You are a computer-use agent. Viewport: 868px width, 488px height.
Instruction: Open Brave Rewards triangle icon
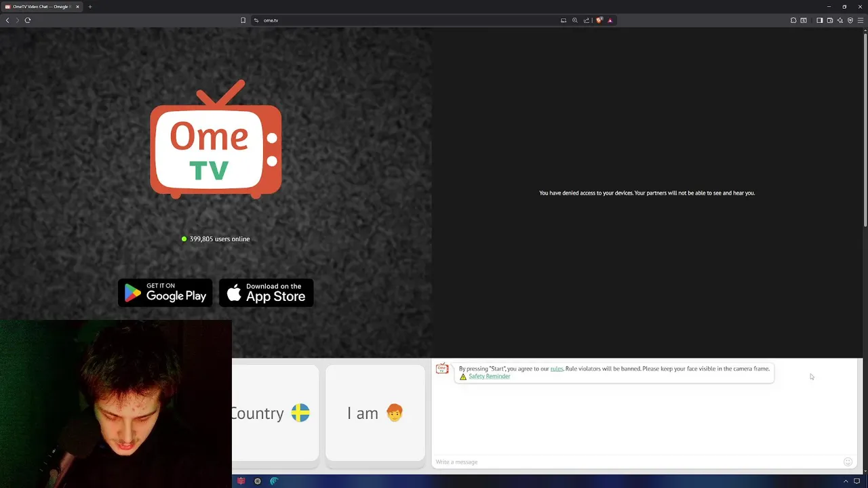[x=610, y=20]
